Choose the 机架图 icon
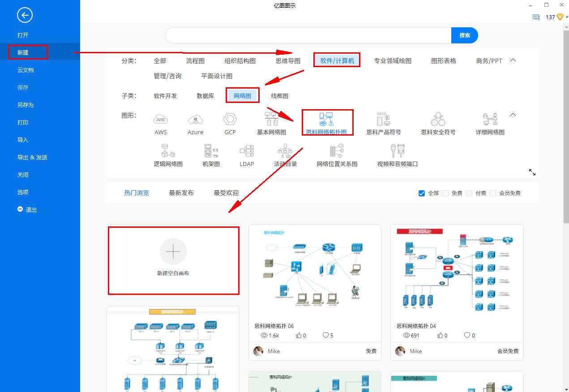 (211, 151)
